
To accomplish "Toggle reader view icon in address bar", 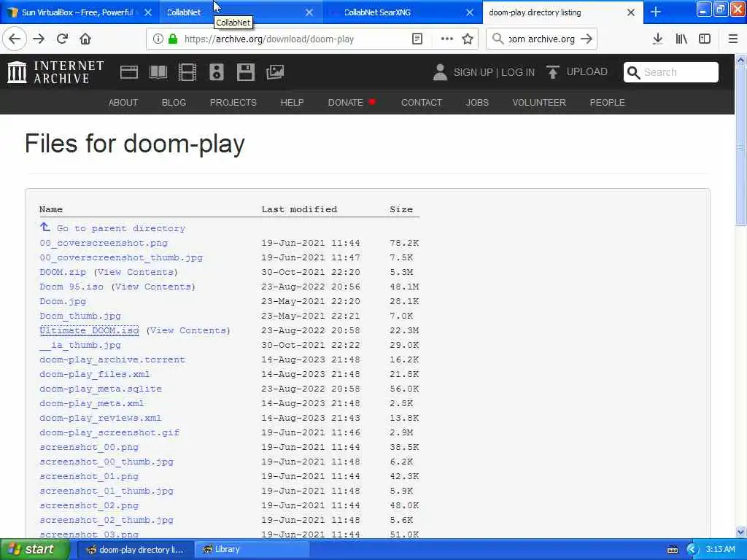I will (417, 39).
